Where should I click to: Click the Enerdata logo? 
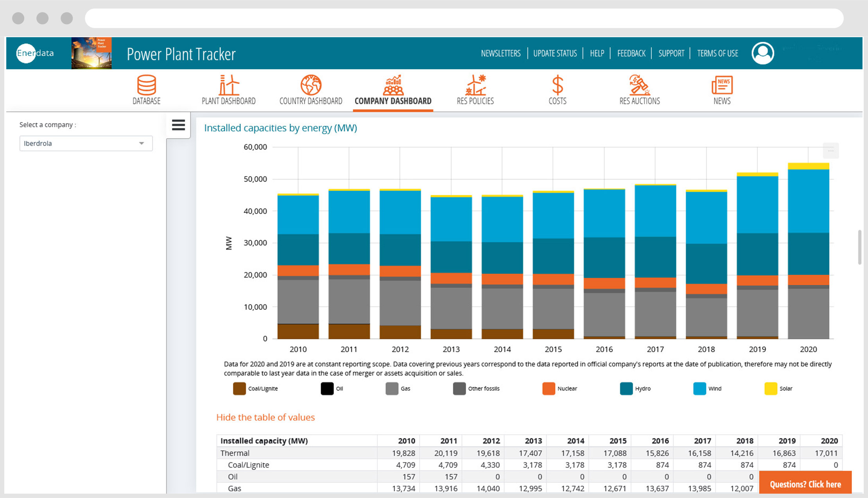tap(35, 53)
